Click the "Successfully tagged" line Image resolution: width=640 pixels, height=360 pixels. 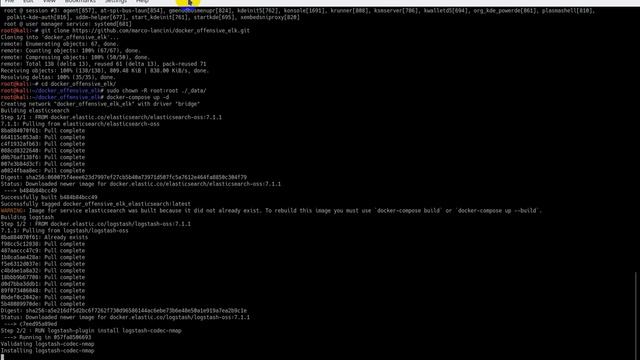[x=96, y=204]
